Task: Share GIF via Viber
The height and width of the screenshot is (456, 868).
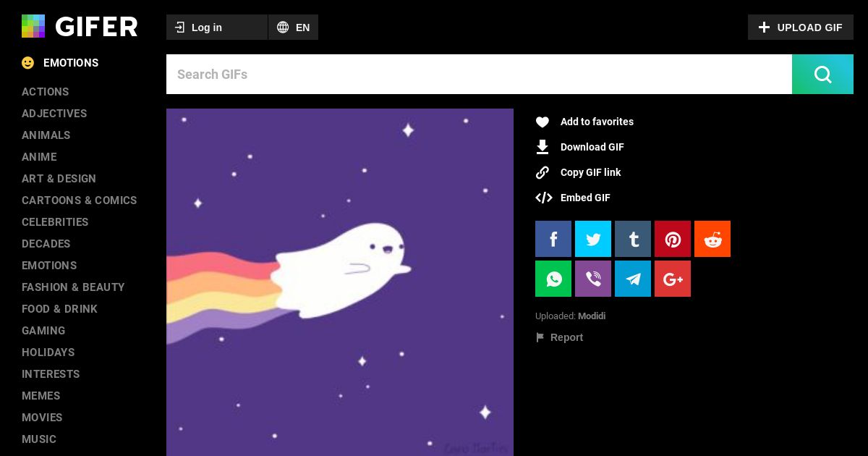Action: tap(593, 279)
